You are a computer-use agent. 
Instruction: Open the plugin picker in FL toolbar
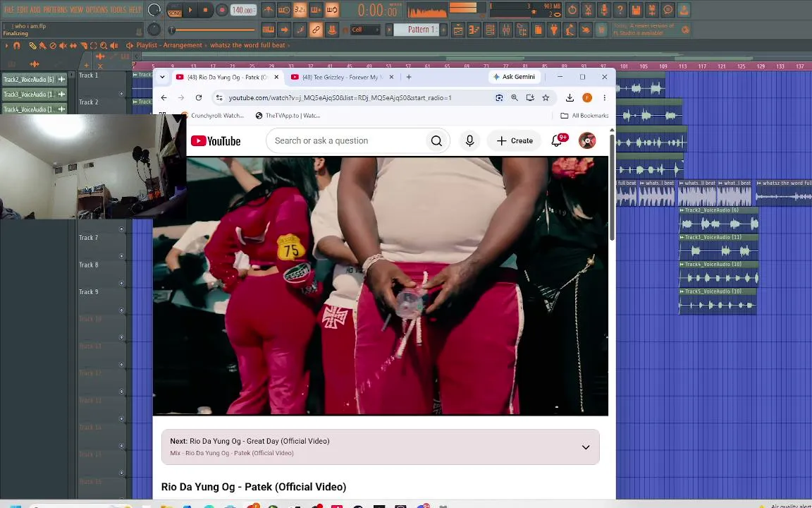tap(553, 30)
